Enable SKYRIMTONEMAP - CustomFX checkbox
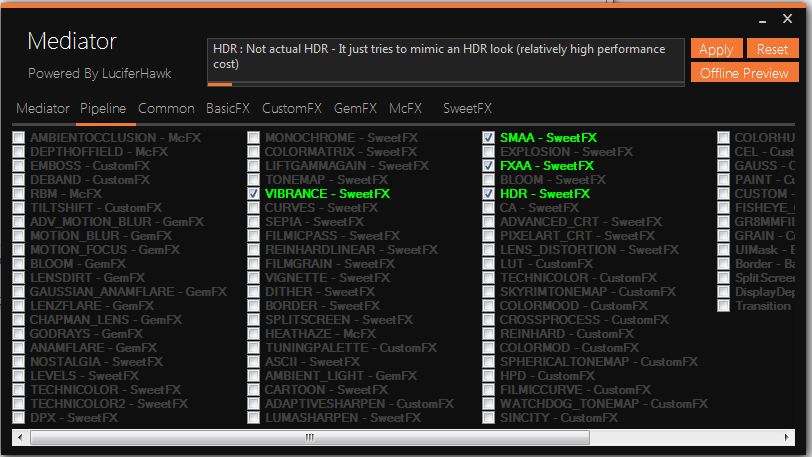Viewport: 812px width, 457px height. pyautogui.click(x=488, y=292)
